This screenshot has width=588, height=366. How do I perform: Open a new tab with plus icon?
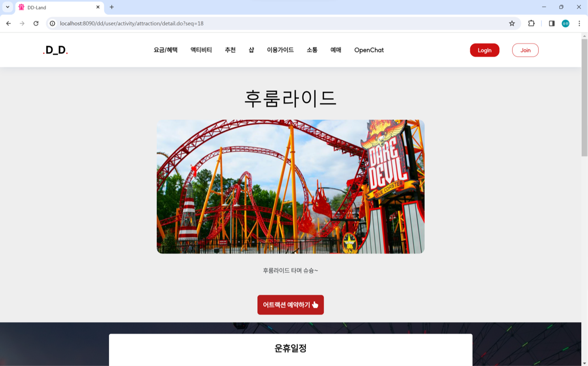point(112,7)
